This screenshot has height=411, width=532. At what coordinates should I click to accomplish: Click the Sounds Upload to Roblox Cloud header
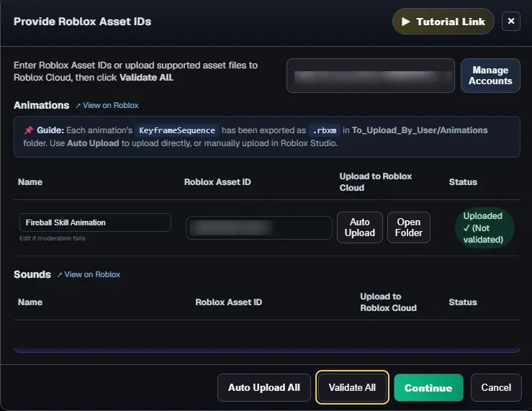[389, 302]
